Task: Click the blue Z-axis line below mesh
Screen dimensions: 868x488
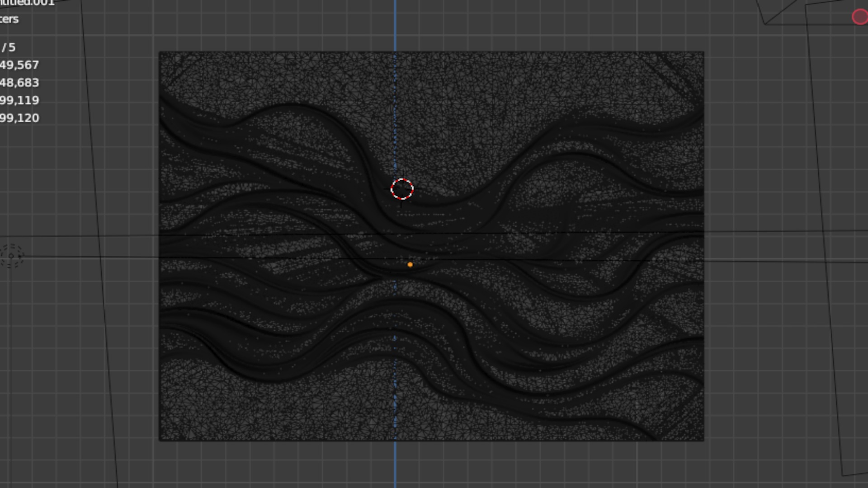Action: pos(395,465)
